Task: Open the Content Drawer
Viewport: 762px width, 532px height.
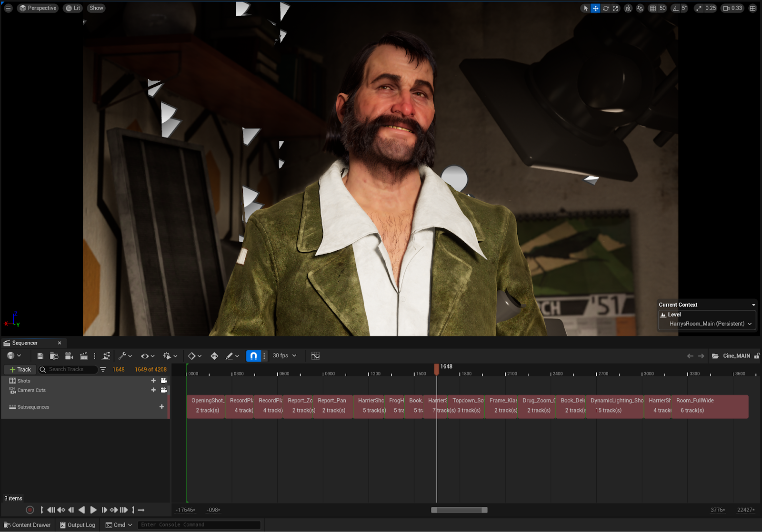Action: 27,525
